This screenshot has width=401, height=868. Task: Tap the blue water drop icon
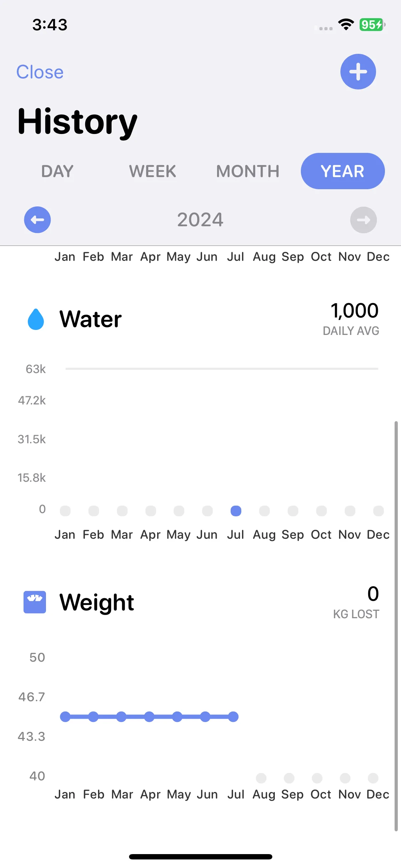click(x=36, y=319)
